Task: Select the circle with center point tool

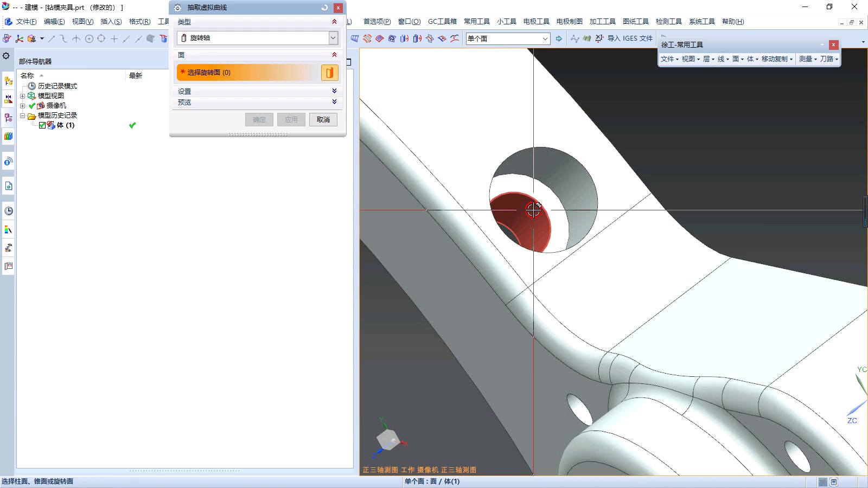Action: [89, 38]
